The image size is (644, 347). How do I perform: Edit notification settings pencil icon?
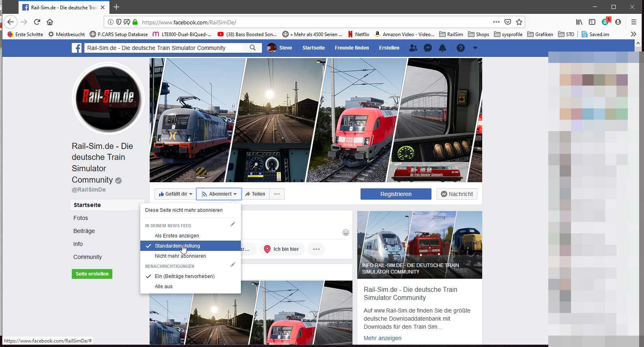(x=233, y=265)
